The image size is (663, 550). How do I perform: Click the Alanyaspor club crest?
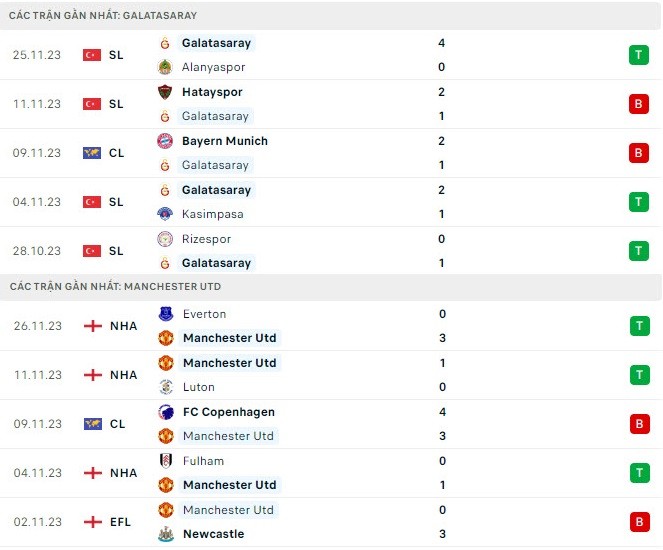[x=166, y=67]
